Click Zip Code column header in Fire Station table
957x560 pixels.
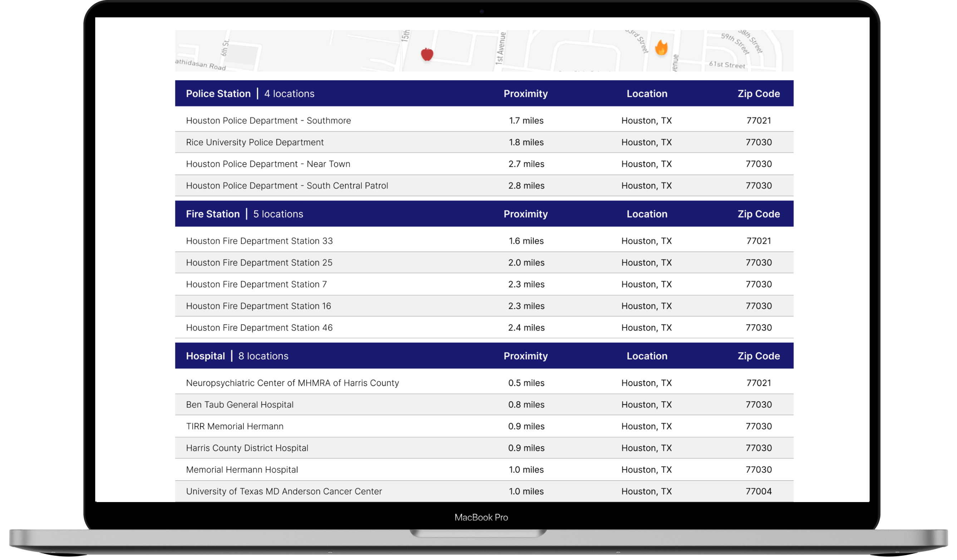click(759, 214)
